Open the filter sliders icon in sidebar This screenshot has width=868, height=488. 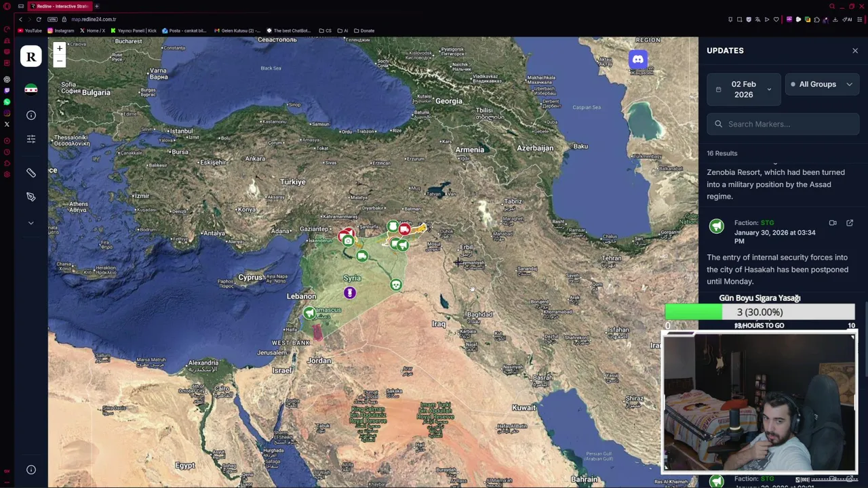[x=31, y=139]
